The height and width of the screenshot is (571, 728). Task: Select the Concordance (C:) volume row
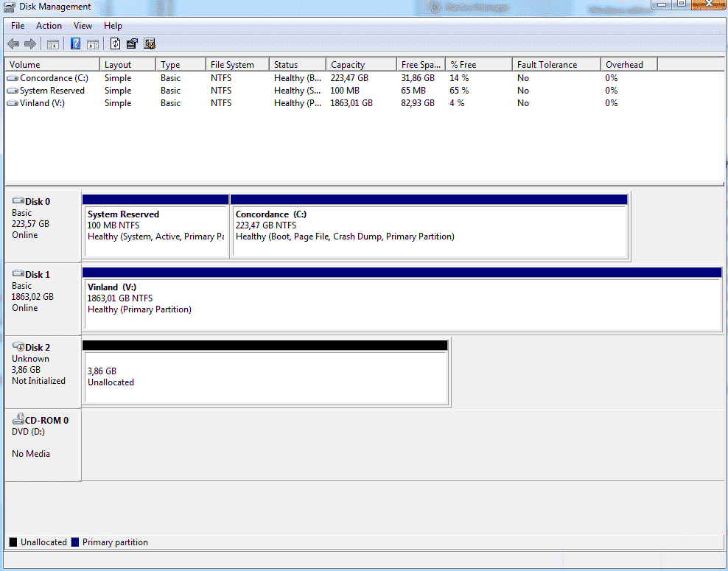365,78
